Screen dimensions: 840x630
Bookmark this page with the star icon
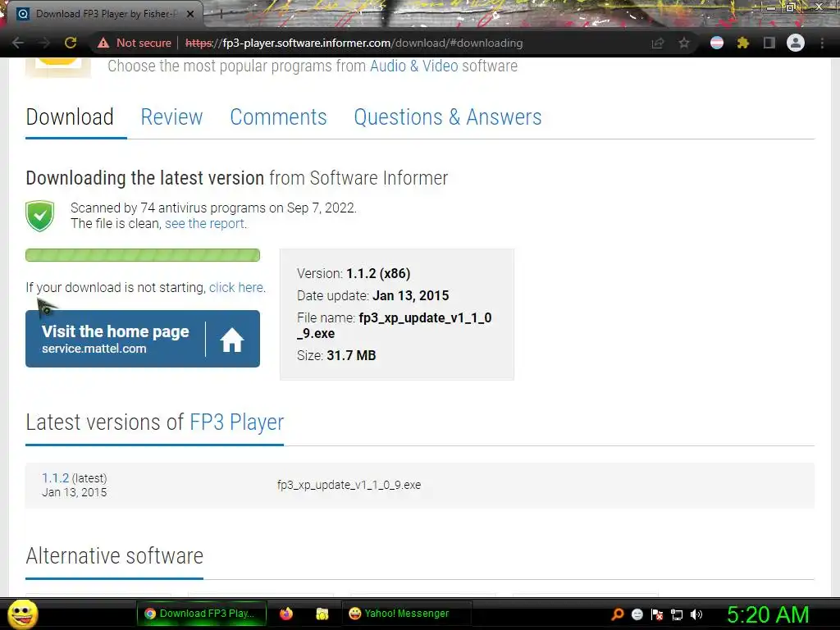(x=684, y=43)
